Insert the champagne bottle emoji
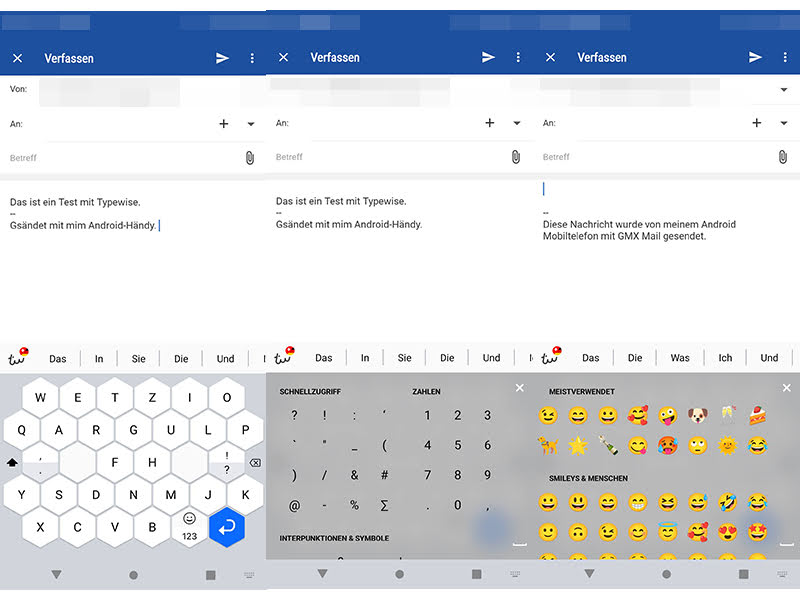The image size is (800, 600). point(608,446)
